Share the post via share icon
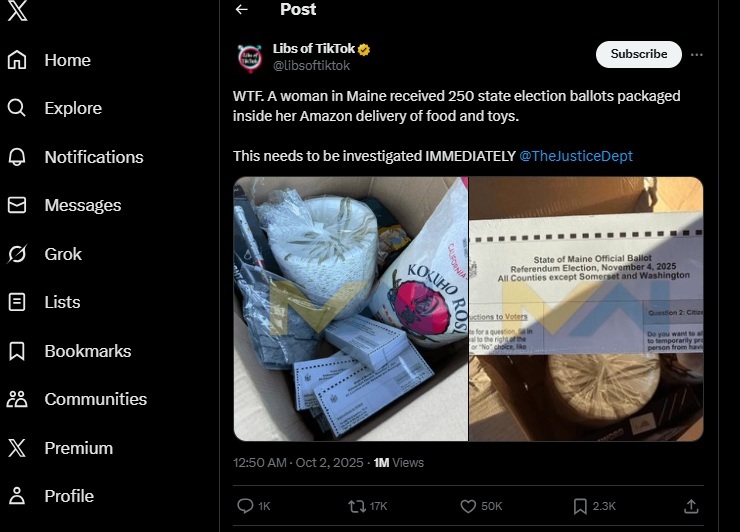Image resolution: width=740 pixels, height=532 pixels. point(691,506)
